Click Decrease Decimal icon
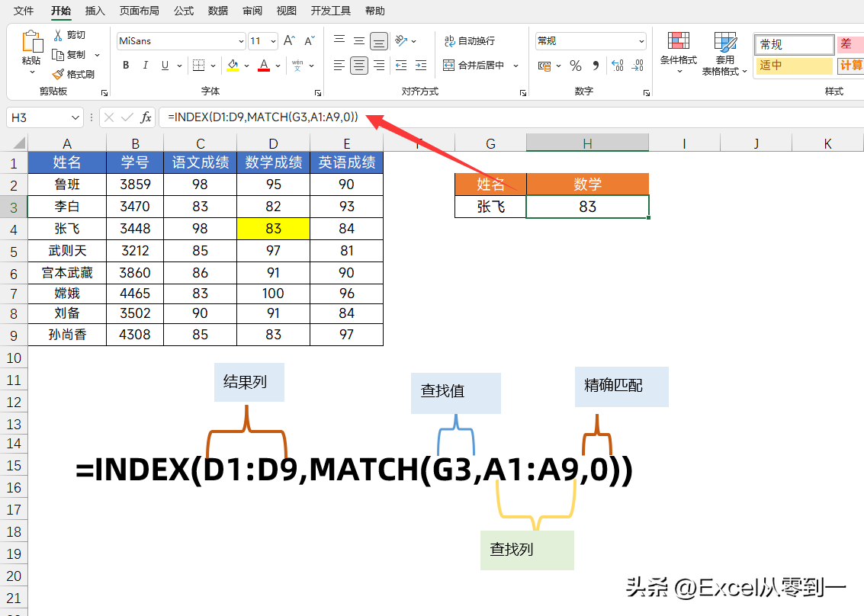864x616 pixels. [x=638, y=66]
